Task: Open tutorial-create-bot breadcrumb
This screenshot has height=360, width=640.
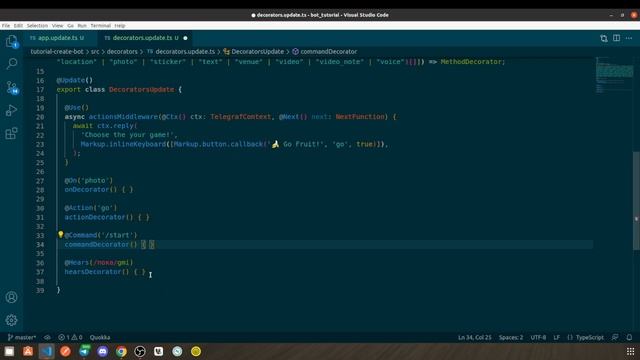Action: coord(57,51)
